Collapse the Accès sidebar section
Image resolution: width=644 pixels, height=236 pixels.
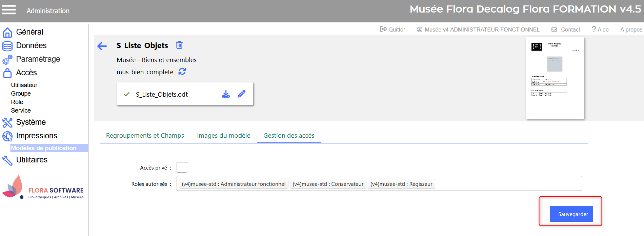26,73
